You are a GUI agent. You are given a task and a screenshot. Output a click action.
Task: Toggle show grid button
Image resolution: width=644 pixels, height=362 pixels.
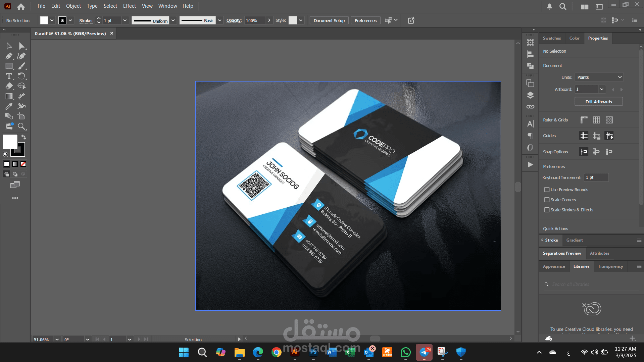596,120
